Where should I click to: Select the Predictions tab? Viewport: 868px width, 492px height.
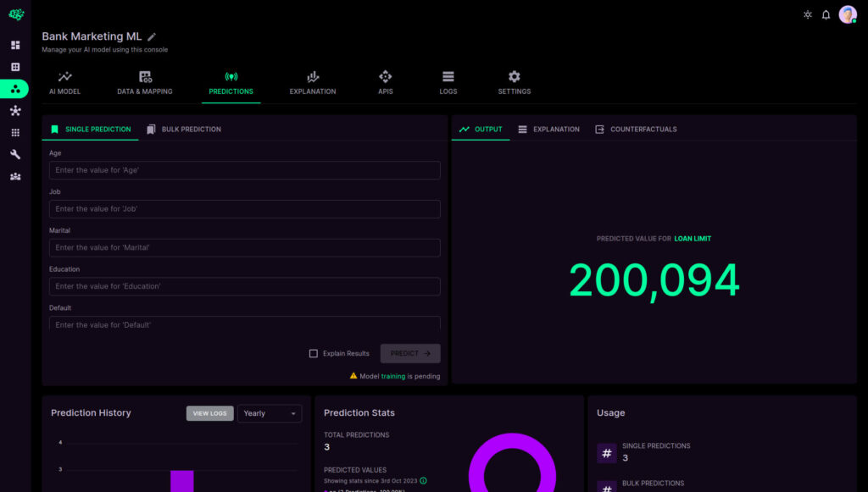click(x=231, y=83)
